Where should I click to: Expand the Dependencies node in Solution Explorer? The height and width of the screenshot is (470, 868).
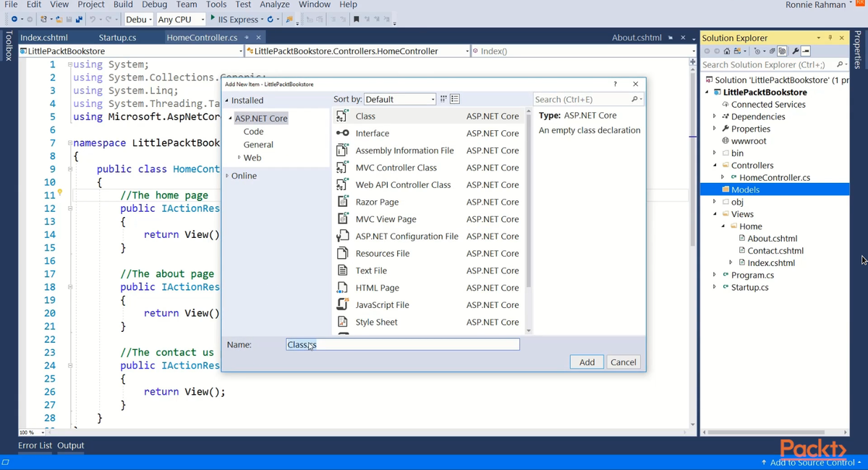click(x=715, y=116)
